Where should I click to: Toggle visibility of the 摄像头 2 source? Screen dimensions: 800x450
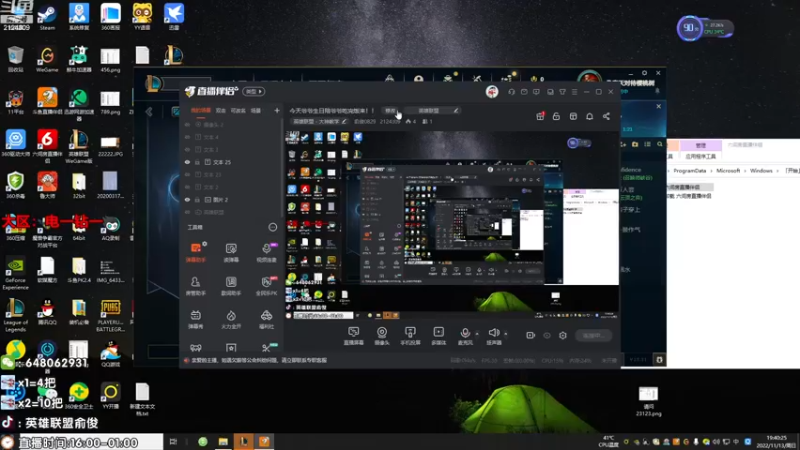(187, 124)
